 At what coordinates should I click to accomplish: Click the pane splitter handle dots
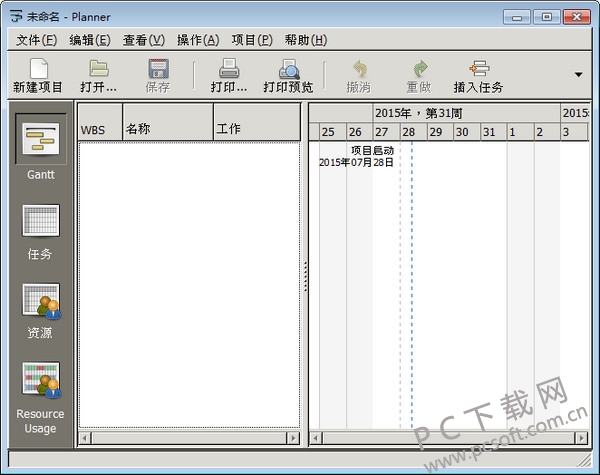tap(305, 276)
